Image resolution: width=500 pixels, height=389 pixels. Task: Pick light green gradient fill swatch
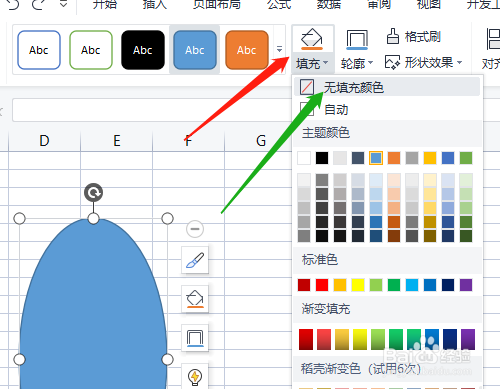click(378, 339)
